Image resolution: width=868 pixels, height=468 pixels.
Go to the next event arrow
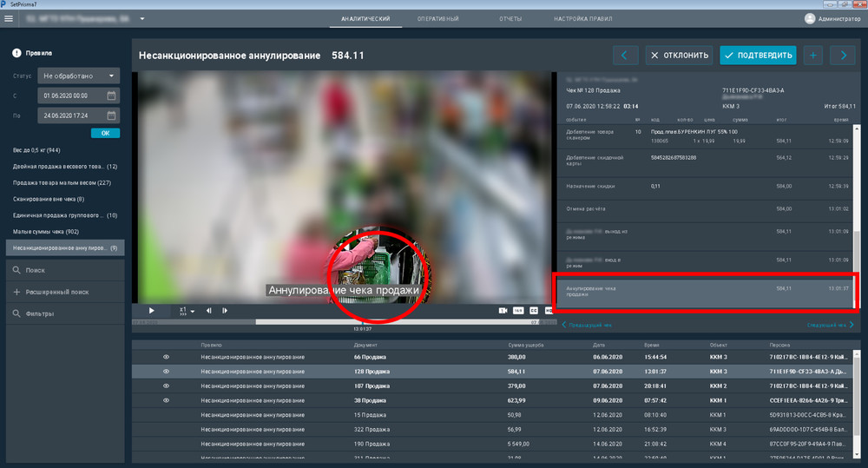click(x=843, y=55)
